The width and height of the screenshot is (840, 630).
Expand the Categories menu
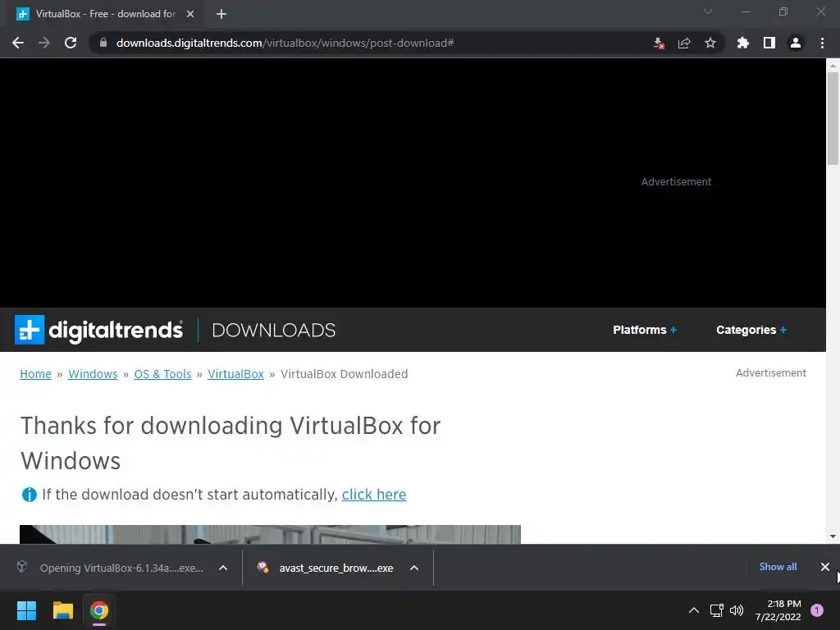(751, 330)
